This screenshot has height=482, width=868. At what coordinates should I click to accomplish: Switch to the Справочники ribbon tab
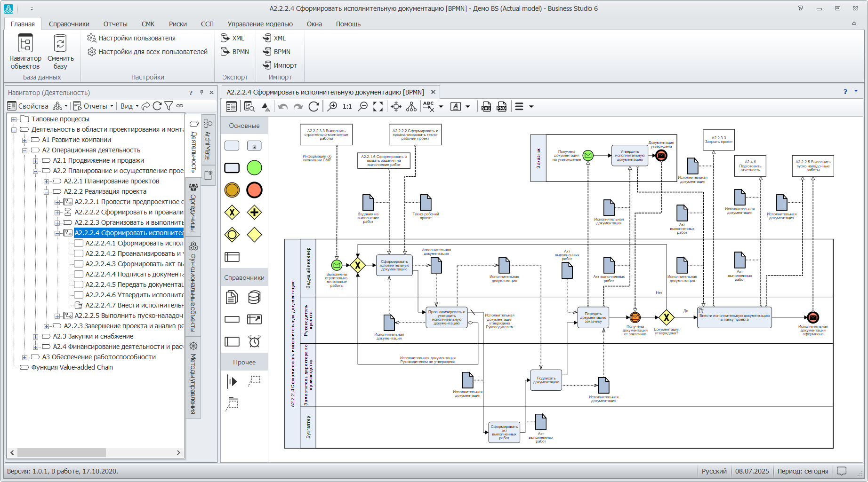point(69,24)
